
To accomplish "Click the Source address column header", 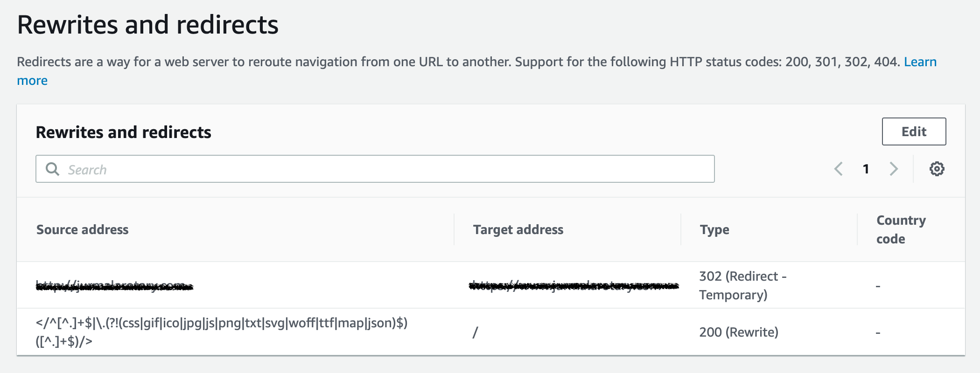I will [x=83, y=229].
